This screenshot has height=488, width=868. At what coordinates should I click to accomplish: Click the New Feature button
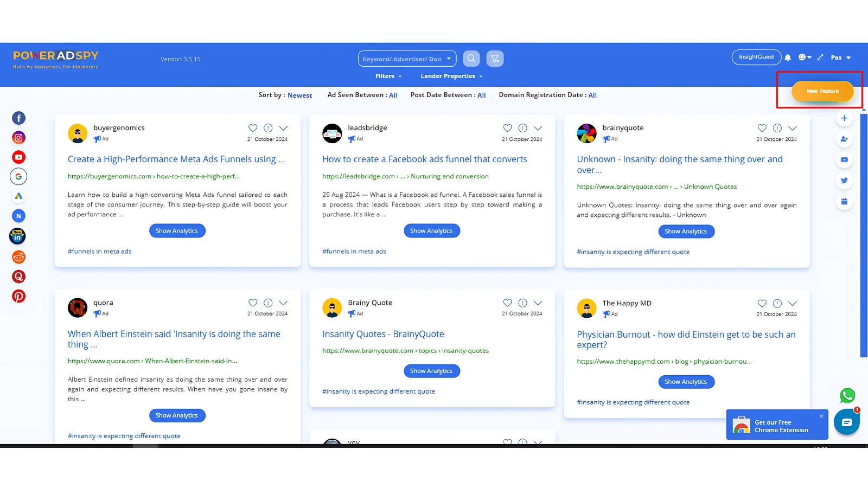822,91
